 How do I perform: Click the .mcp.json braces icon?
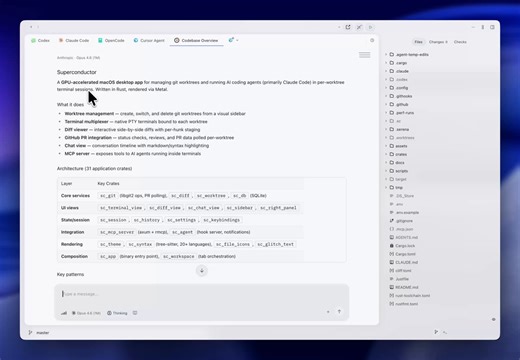(x=392, y=229)
